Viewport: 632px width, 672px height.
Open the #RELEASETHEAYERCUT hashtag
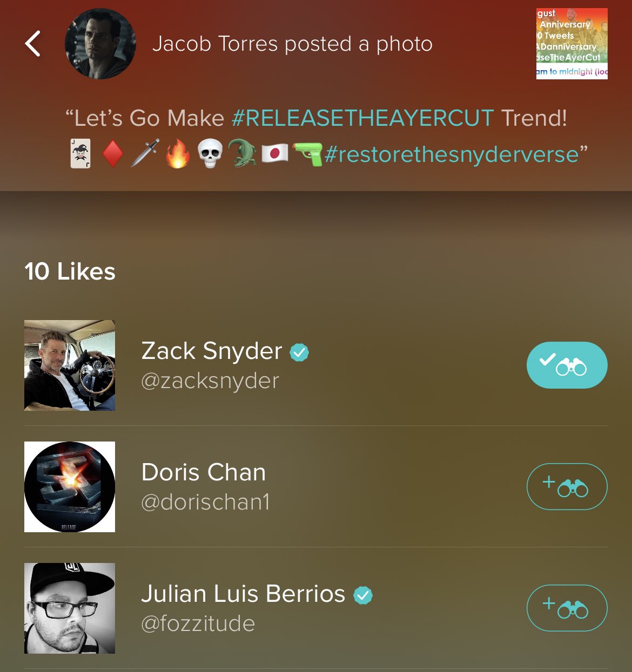(x=362, y=118)
